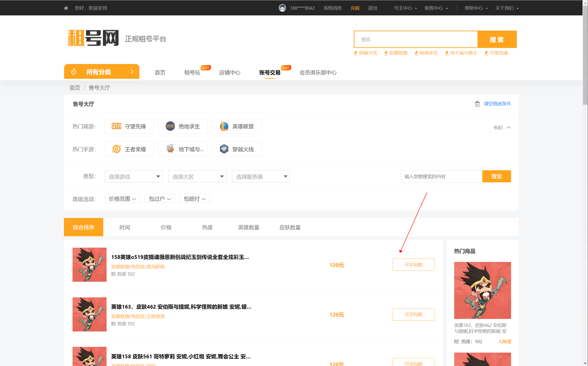Open thumbnail of 英雄163，皮肤462 listing
The height and width of the screenshot is (366, 588).
(89, 314)
